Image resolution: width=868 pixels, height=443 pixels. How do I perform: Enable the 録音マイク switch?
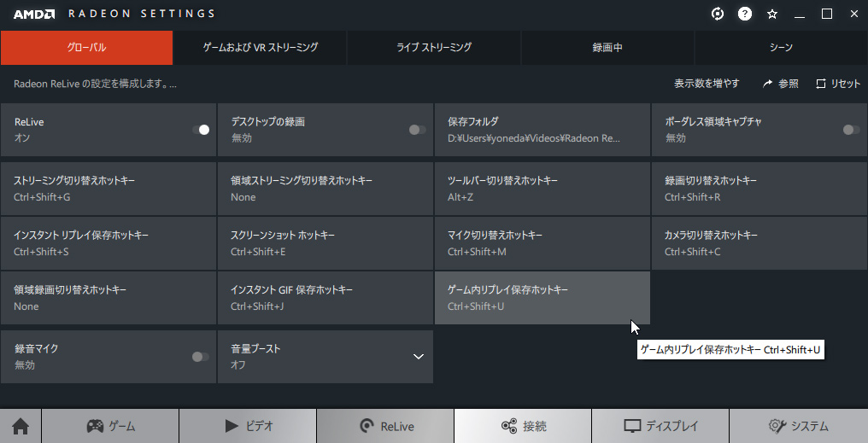pyautogui.click(x=201, y=357)
